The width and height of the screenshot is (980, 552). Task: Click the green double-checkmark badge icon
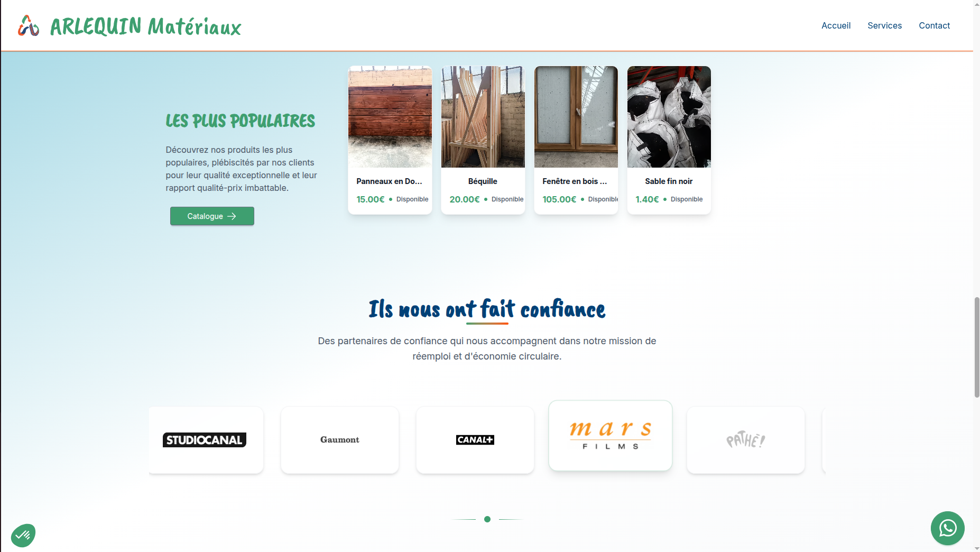(23, 535)
